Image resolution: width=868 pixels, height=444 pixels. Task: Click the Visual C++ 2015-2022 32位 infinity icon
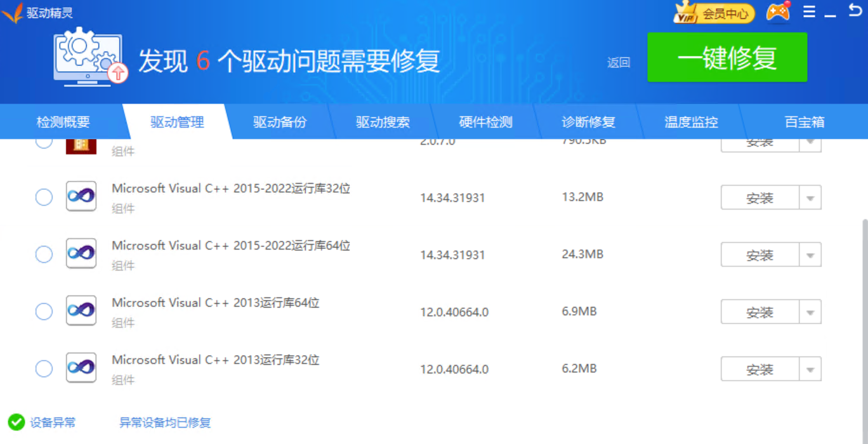click(x=81, y=197)
